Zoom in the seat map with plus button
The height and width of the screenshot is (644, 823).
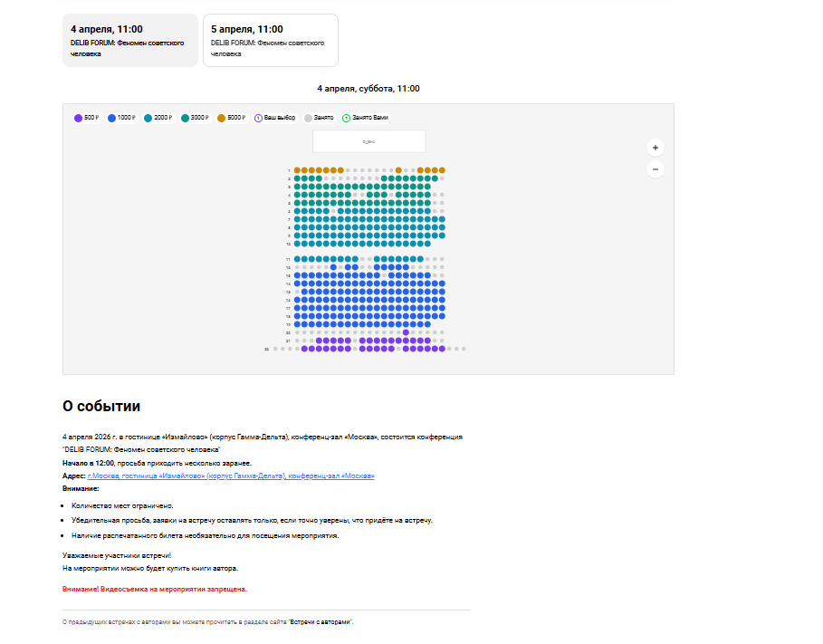(x=655, y=148)
